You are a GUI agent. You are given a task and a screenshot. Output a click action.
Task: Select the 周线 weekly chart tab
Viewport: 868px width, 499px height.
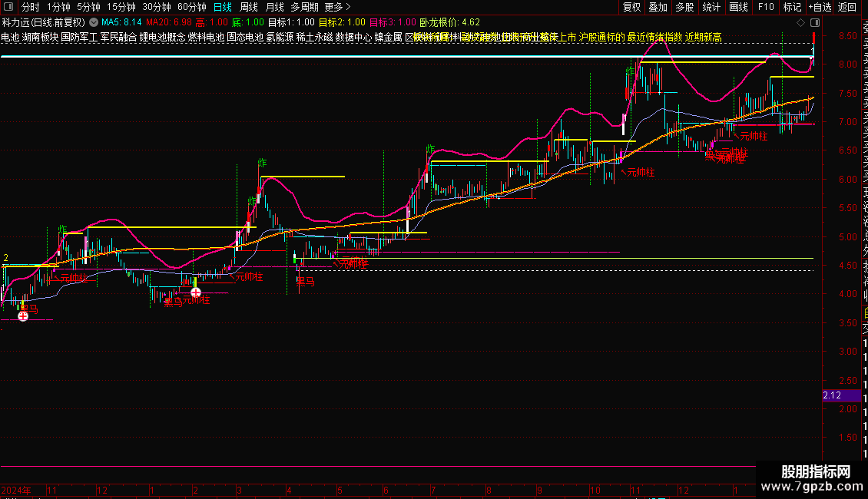(249, 7)
